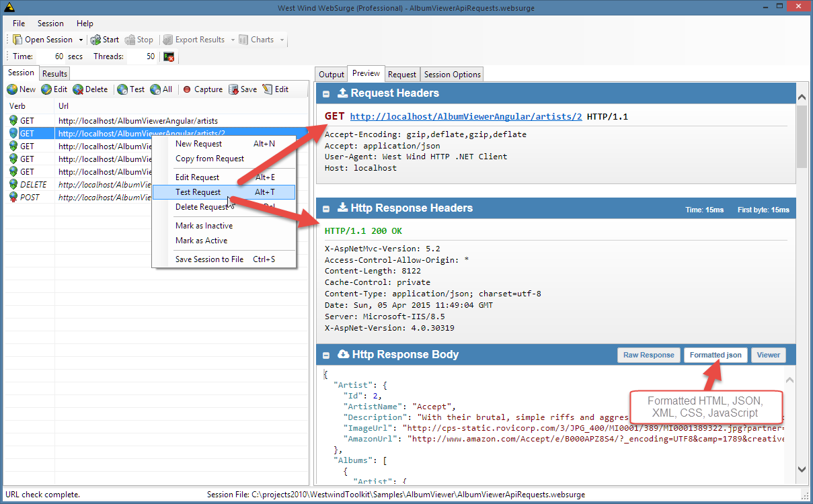813x504 pixels.
Task: Click the preview pane vertical scrollbar thumb
Action: coord(802,137)
